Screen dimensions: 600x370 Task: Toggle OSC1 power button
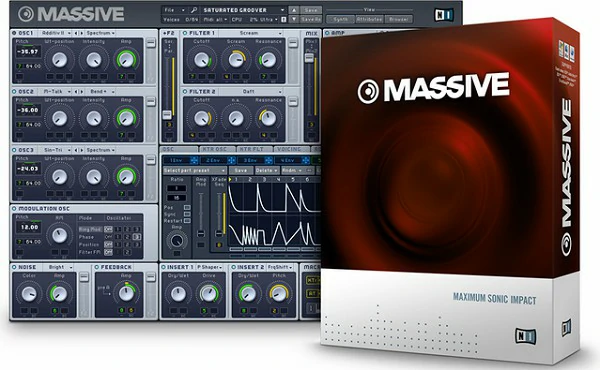coord(14,33)
